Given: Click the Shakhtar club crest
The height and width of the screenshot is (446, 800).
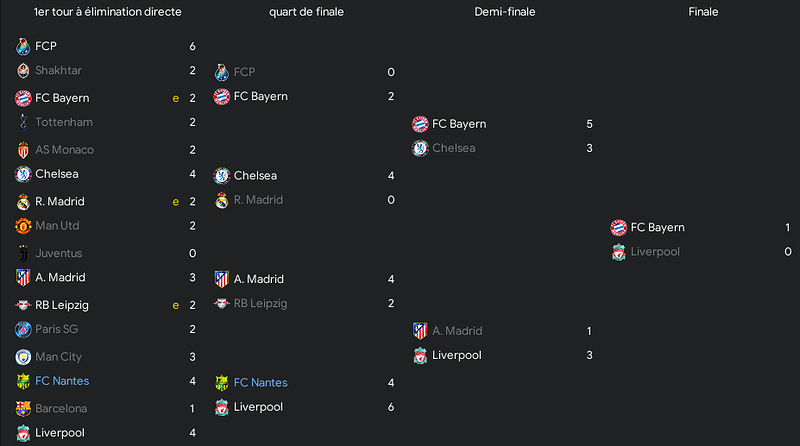Looking at the screenshot, I should tap(23, 70).
